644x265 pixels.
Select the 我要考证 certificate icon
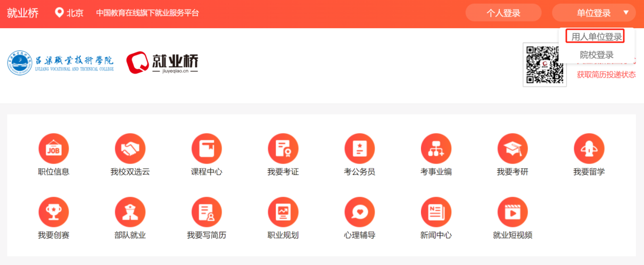(283, 148)
